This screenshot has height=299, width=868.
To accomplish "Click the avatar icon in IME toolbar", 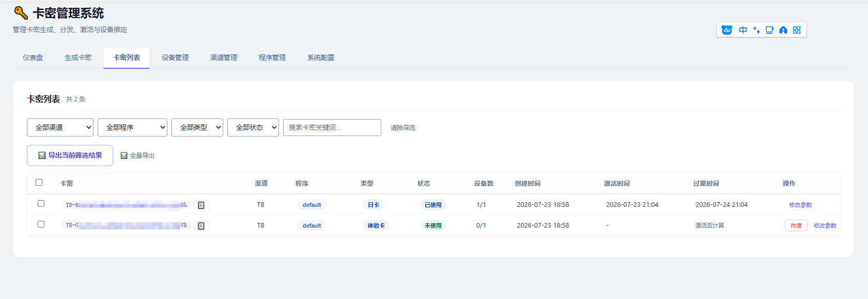I will coord(783,30).
